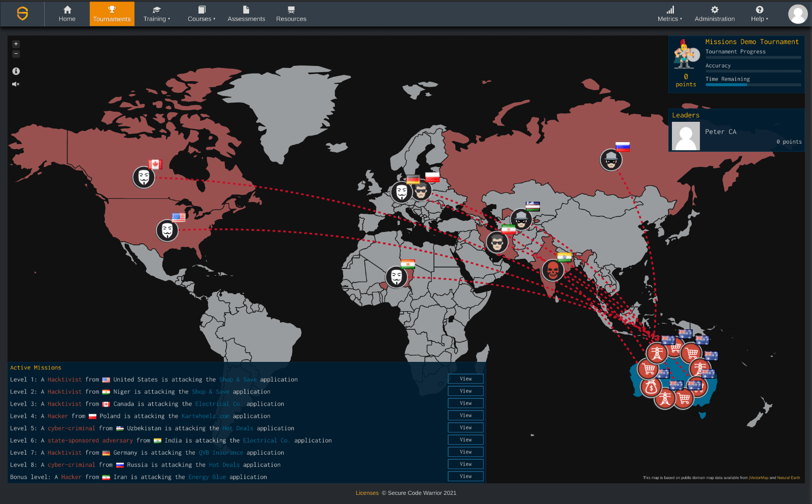Open the Training dropdown menu
The height and width of the screenshot is (504, 812).
[x=156, y=14]
